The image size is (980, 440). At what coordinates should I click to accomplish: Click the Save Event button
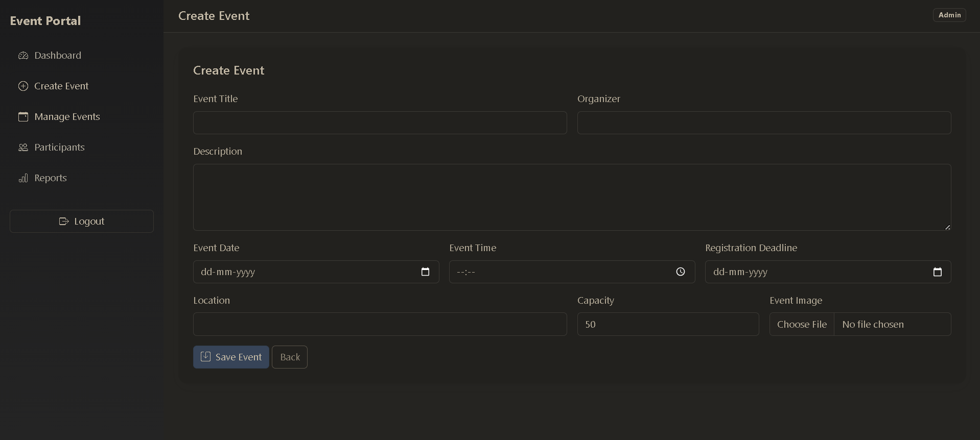click(231, 357)
